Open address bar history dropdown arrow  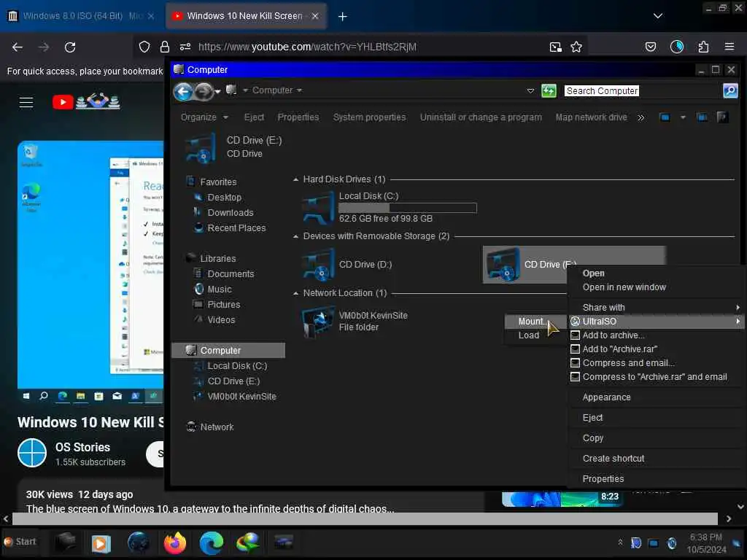531,90
